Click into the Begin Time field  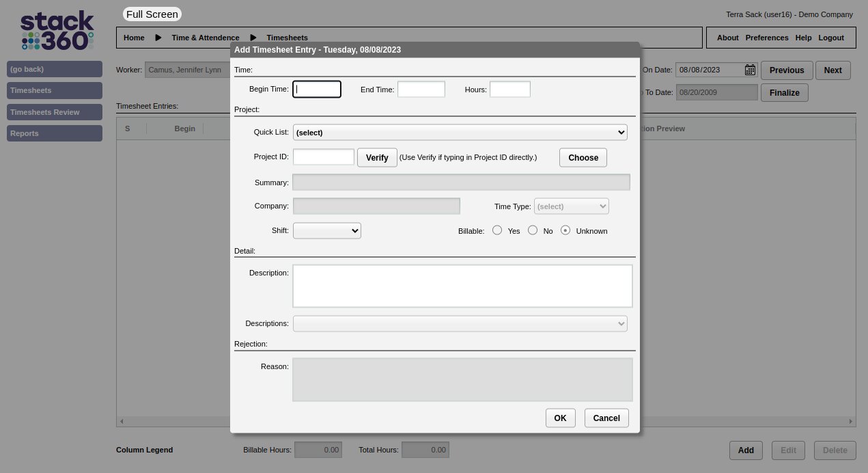317,90
